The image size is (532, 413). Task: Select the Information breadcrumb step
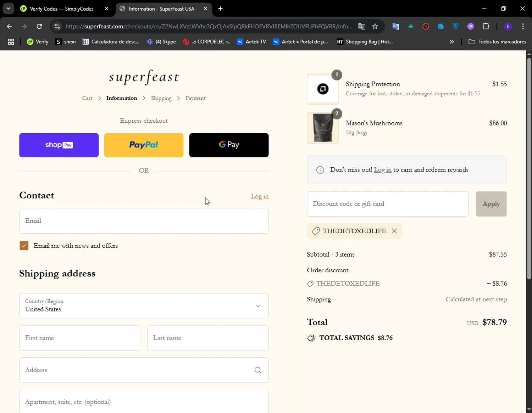click(122, 98)
